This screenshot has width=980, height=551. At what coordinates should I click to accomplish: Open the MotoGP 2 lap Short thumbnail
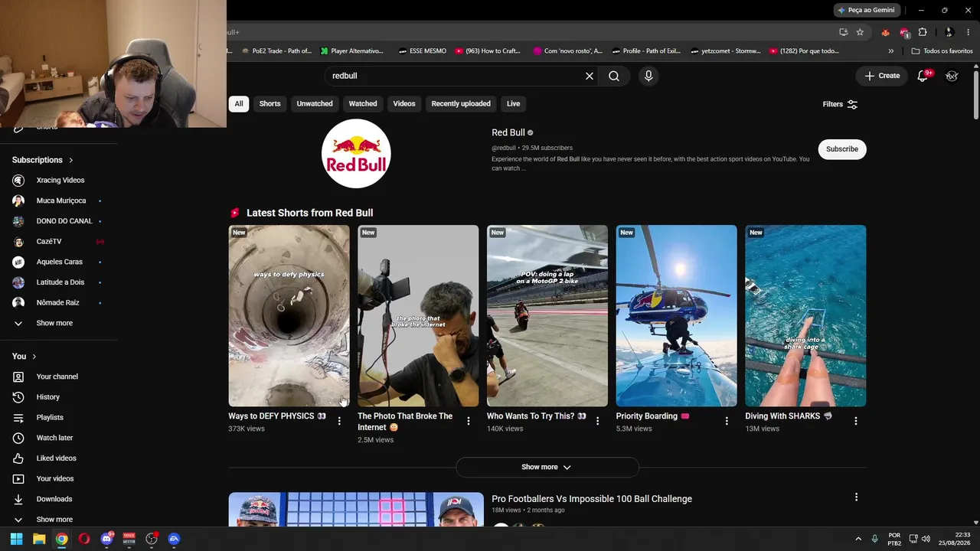coord(547,315)
